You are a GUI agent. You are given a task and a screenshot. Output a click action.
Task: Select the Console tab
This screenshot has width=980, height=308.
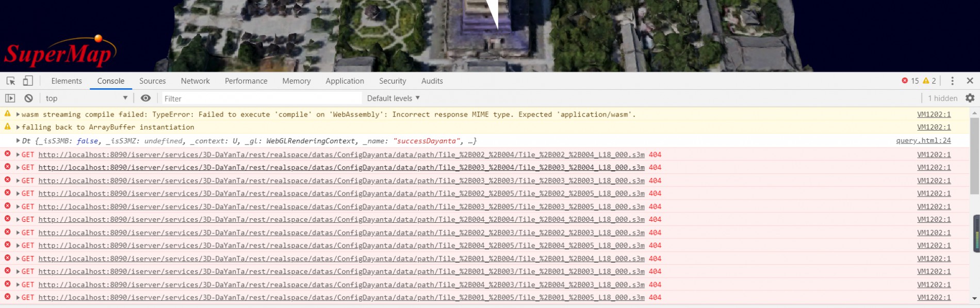111,81
